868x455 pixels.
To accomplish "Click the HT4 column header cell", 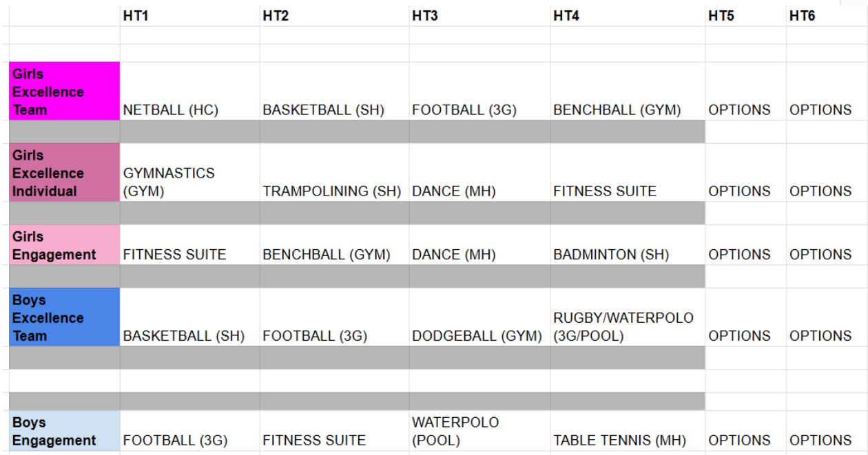I will [x=627, y=16].
